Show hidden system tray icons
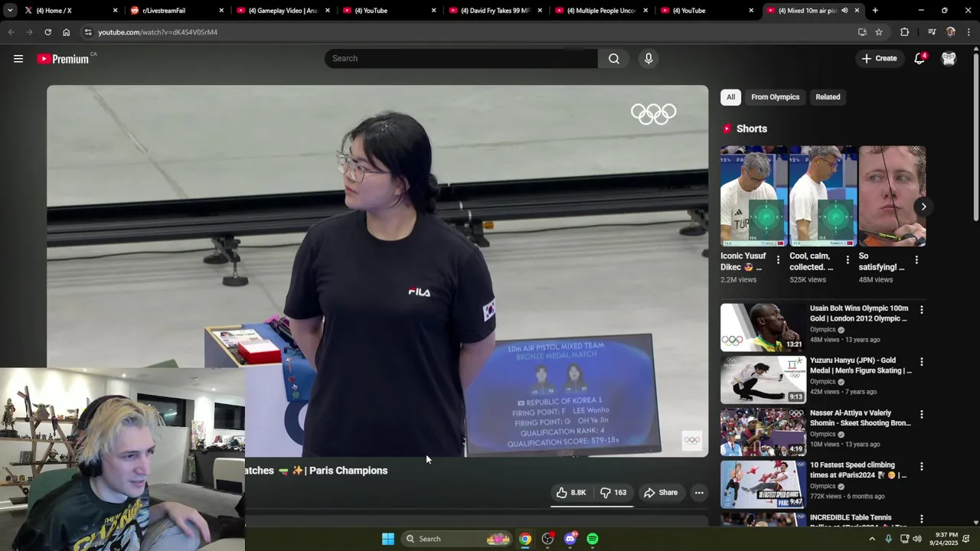The width and height of the screenshot is (980, 551). [x=871, y=539]
